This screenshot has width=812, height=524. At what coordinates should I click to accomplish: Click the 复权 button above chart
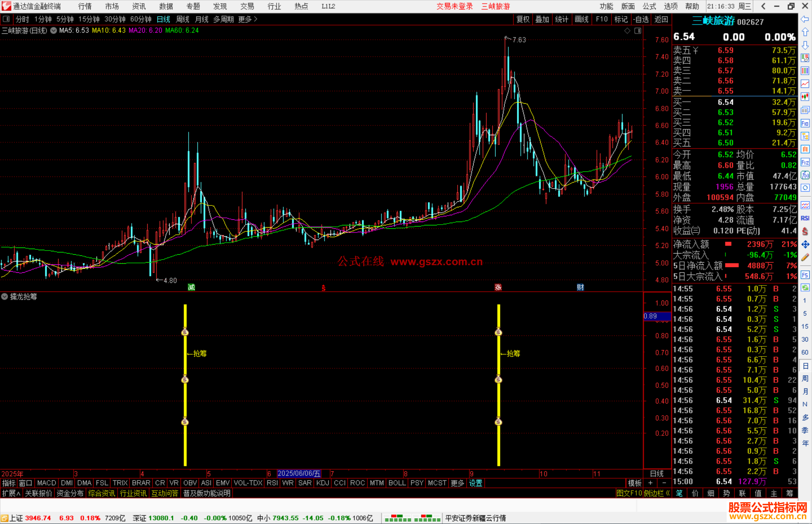[523, 19]
